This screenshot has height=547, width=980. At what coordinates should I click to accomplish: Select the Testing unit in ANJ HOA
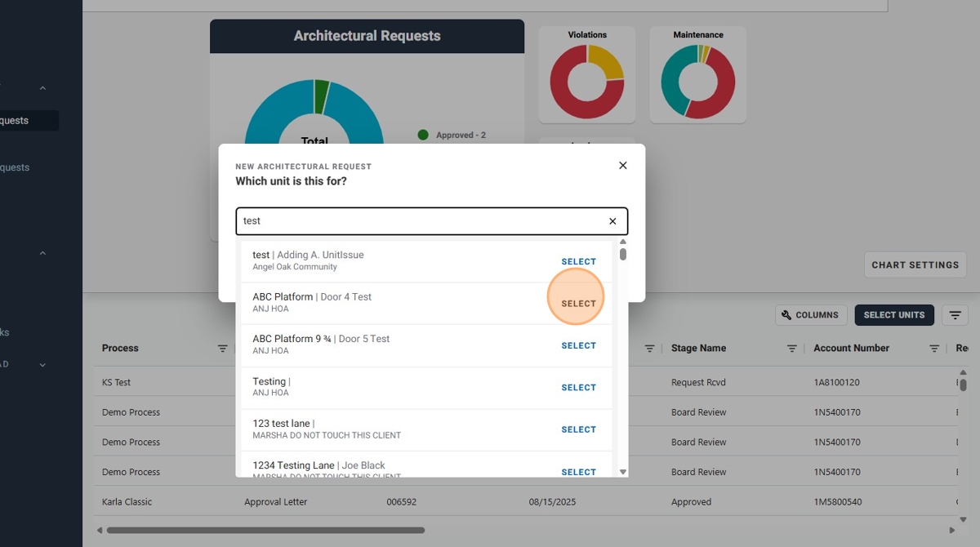[x=579, y=388]
